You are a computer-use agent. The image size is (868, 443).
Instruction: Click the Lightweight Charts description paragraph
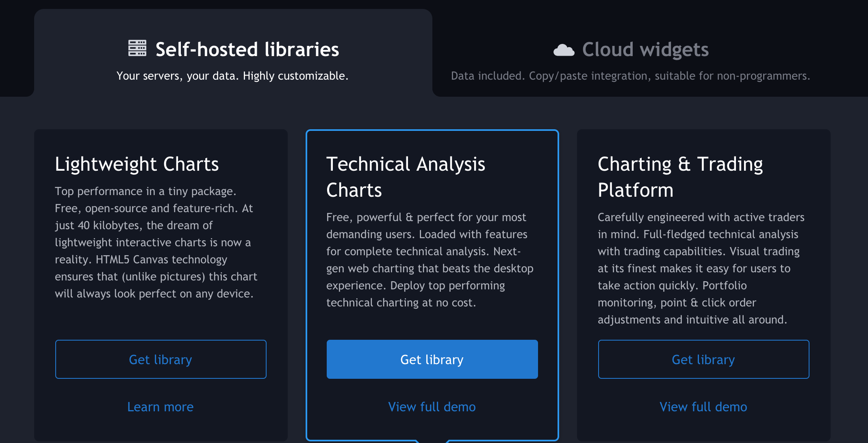(x=156, y=242)
